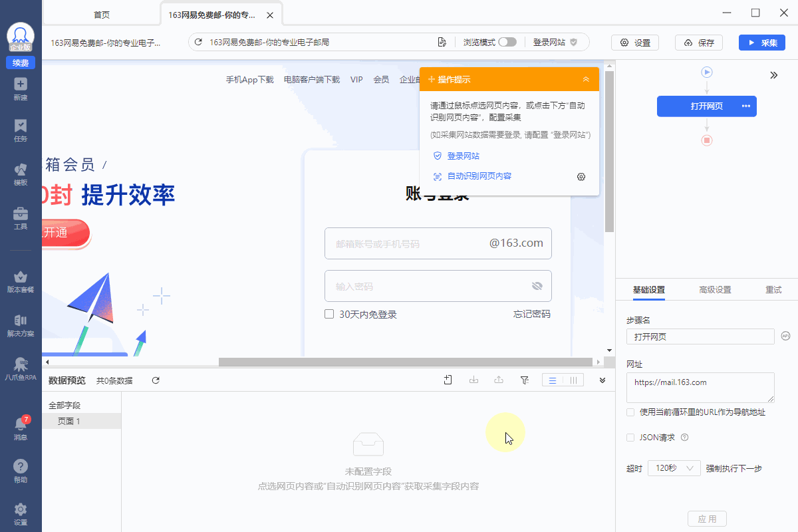Click the workflow stop (end) node
The image size is (798, 532).
click(x=707, y=140)
